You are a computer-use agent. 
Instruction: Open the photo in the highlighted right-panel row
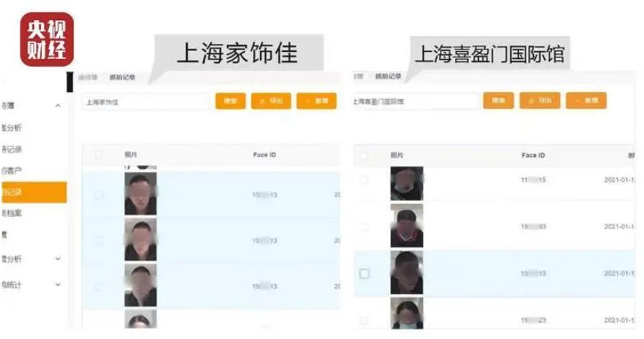click(407, 272)
